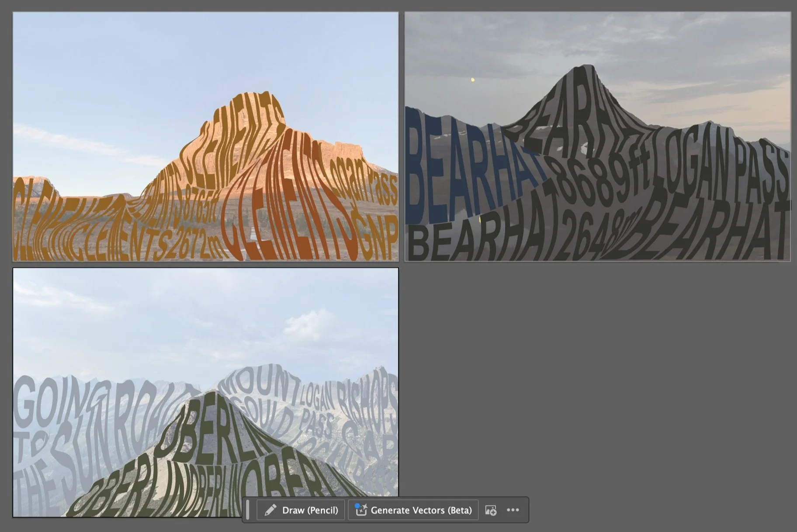Click the task bar drag handle
797x532 pixels.
pos(248,510)
